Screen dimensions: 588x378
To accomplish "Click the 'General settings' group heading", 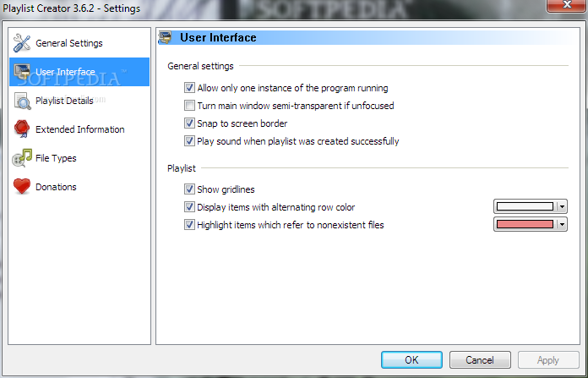I will (200, 66).
